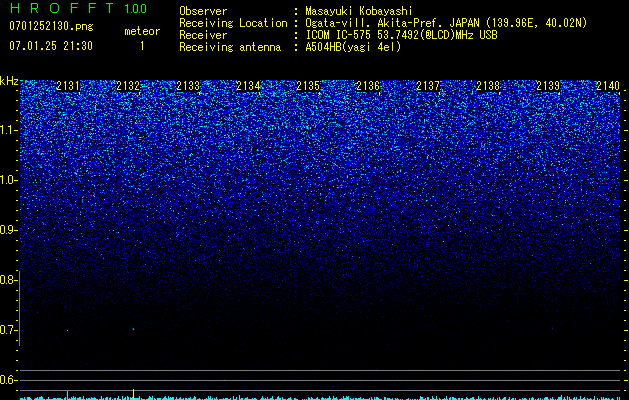Click the 2131 time marker
The image size is (629, 400).
[68, 86]
